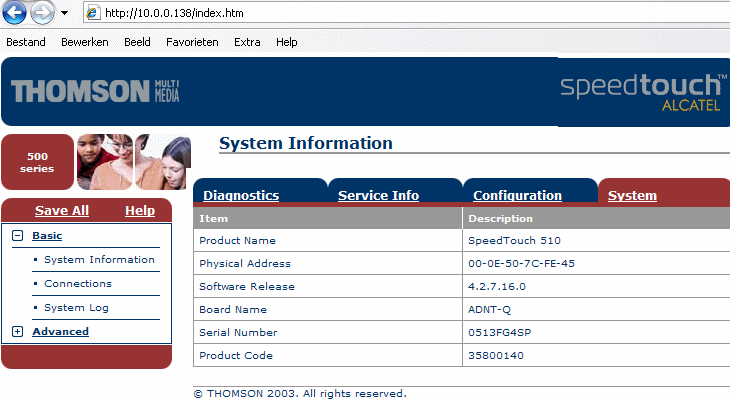730x400 pixels.
Task: Click the Board Name row label
Action: (233, 310)
